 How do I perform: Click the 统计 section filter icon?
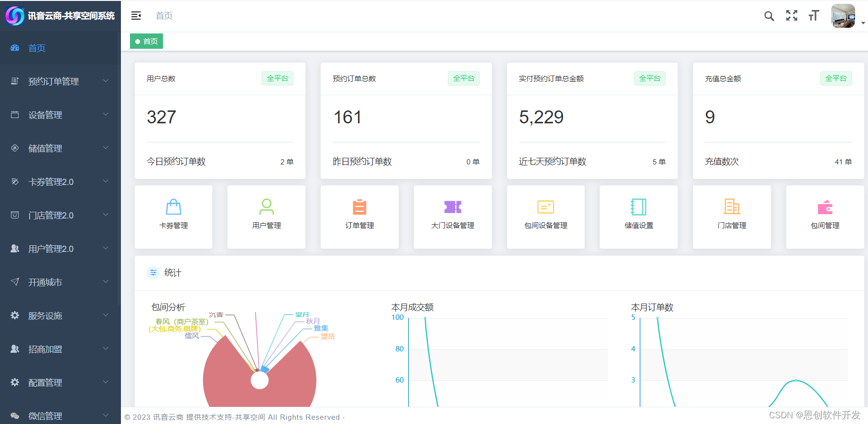pyautogui.click(x=153, y=272)
